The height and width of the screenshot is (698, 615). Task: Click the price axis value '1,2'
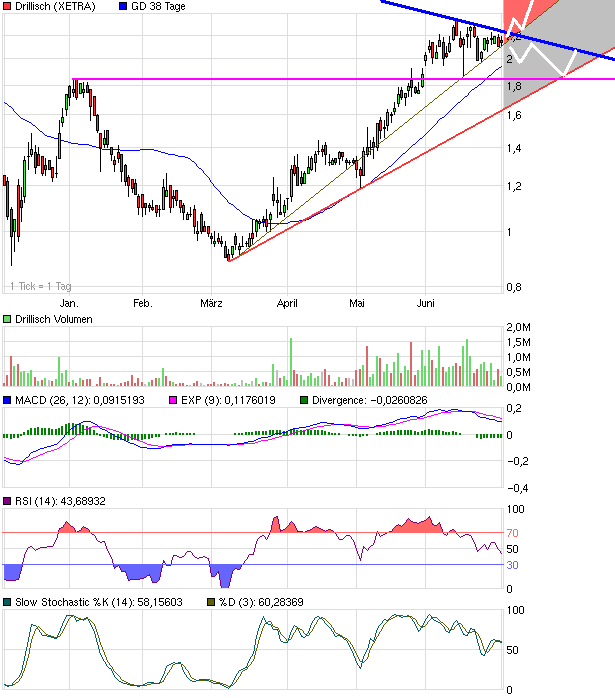[514, 187]
